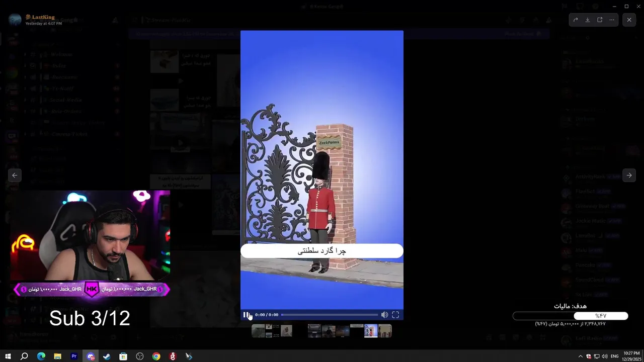This screenshot has width=644, height=362.
Task: Switch the ENG input language
Action: (x=614, y=356)
